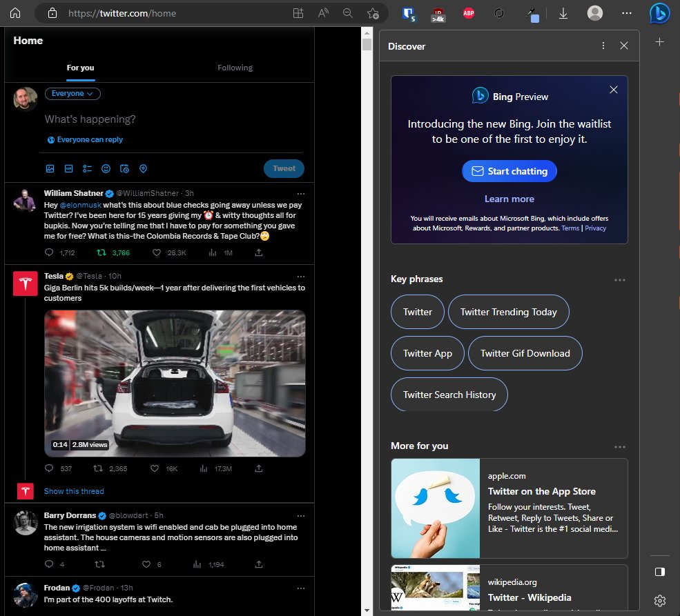Open Twitter on the App Store card
Screen dimensions: 680x616
coord(509,508)
